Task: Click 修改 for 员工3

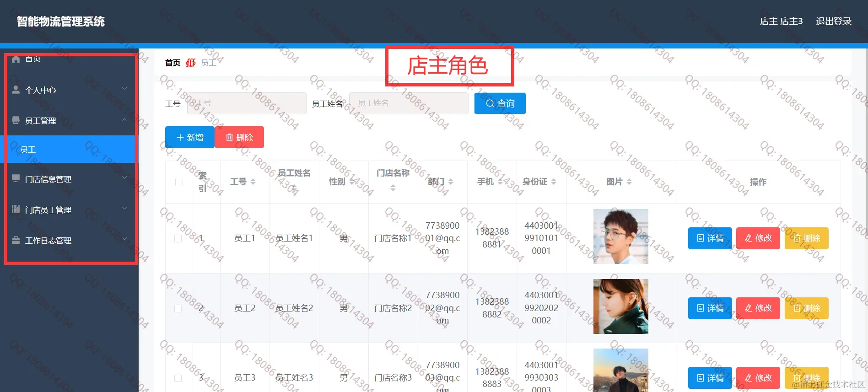Action: tap(758, 378)
